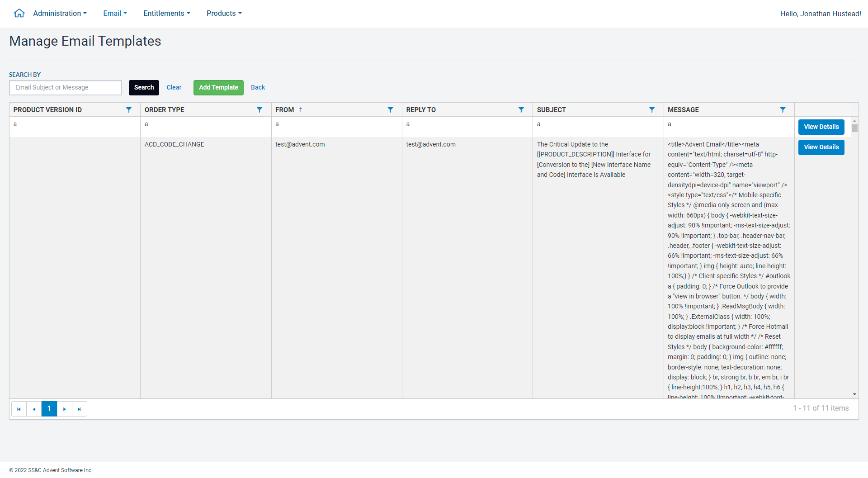
Task: Click the black Search button
Action: (x=144, y=88)
